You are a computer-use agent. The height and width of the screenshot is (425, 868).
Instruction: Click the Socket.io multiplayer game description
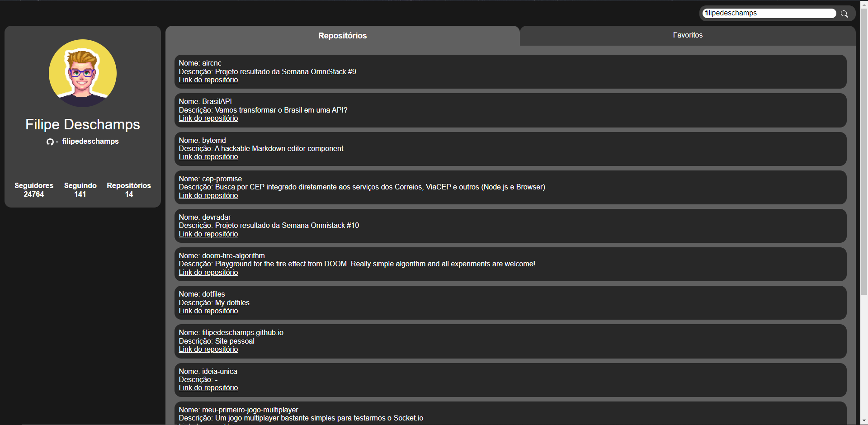[x=301, y=418]
